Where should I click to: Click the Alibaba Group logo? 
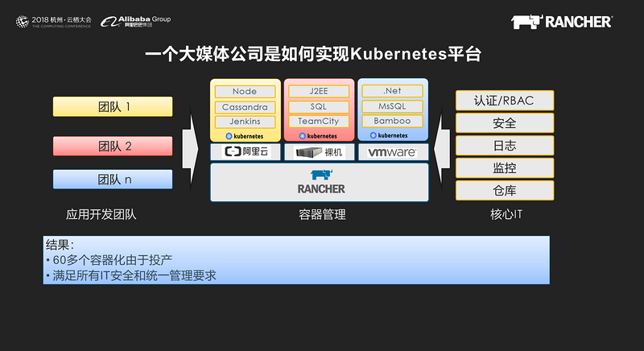click(135, 22)
